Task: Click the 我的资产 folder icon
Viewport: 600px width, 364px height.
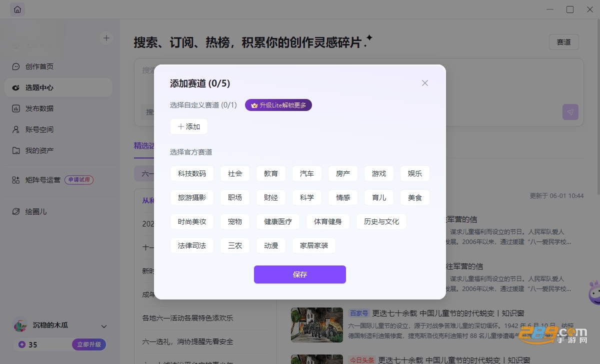Action: click(16, 150)
